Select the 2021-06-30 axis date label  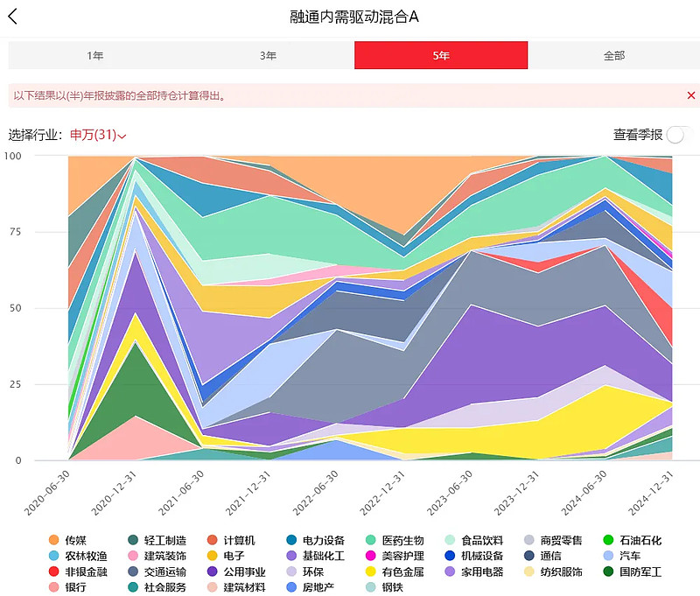(181, 493)
